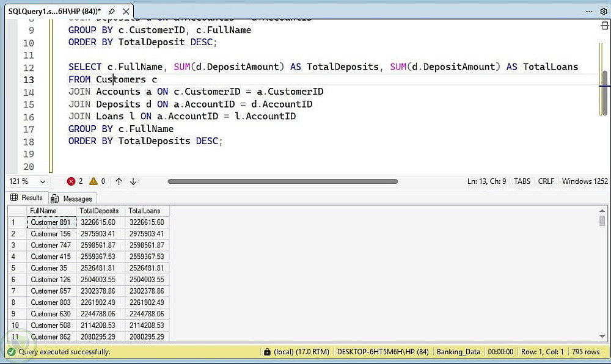Pin the SQLQuery1 document tab
Screen dimensions: 611x364
111,11
